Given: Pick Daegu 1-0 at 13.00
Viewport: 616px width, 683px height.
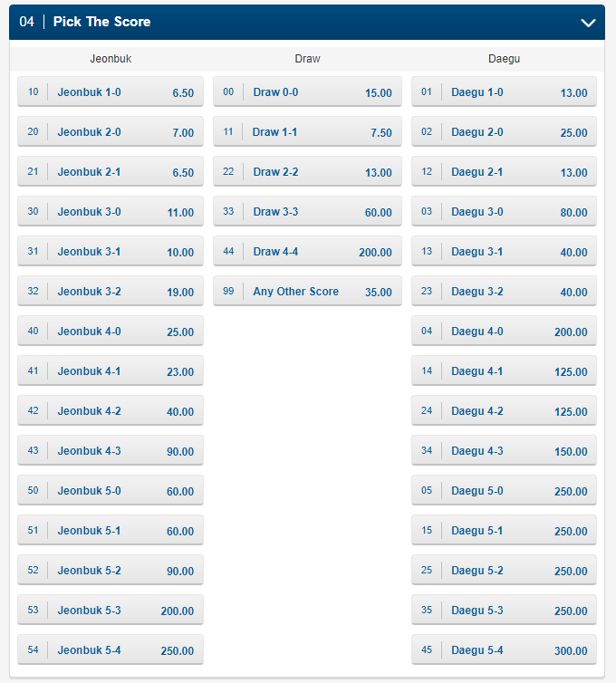Looking at the screenshot, I should coord(504,92).
